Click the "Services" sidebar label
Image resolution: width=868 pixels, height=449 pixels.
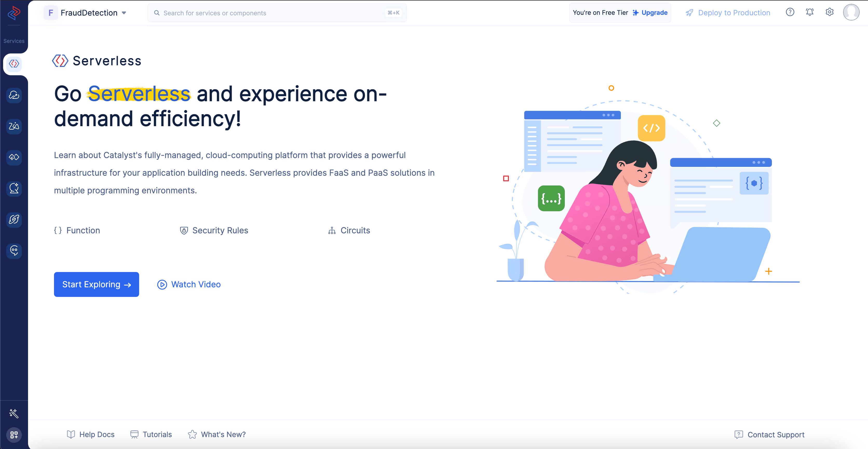14,41
